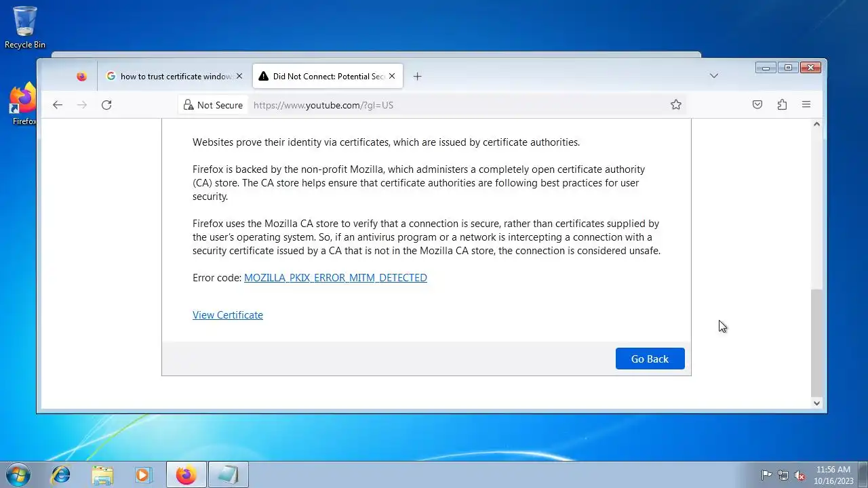Open Windows Media Player taskbar icon

[143, 475]
